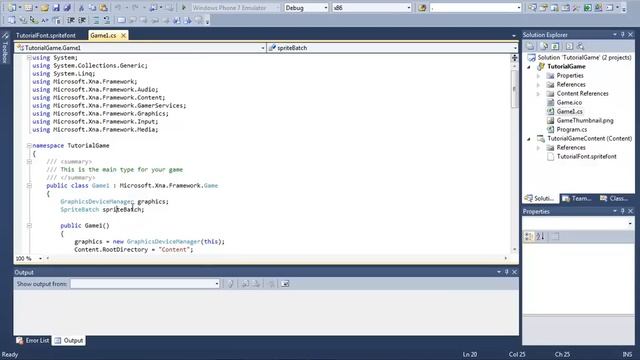Select TutorialFont.spritefont in Solution Explorer
Image resolution: width=640 pixels, height=360 pixels.
tap(586, 156)
